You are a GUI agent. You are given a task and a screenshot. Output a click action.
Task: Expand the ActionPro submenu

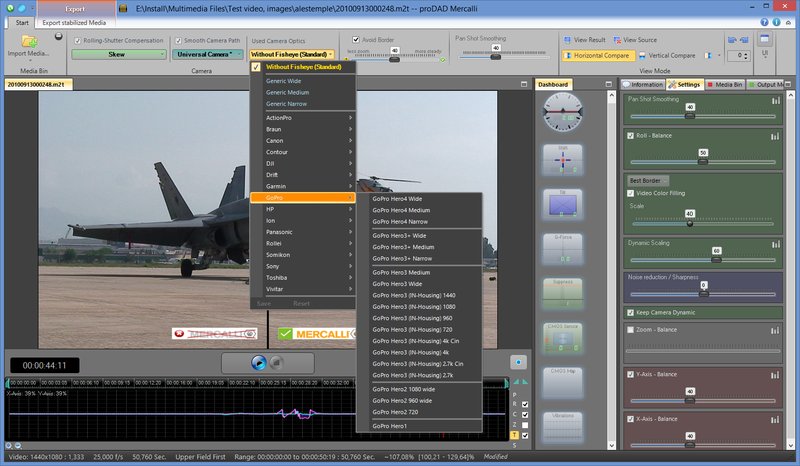pyautogui.click(x=303, y=118)
